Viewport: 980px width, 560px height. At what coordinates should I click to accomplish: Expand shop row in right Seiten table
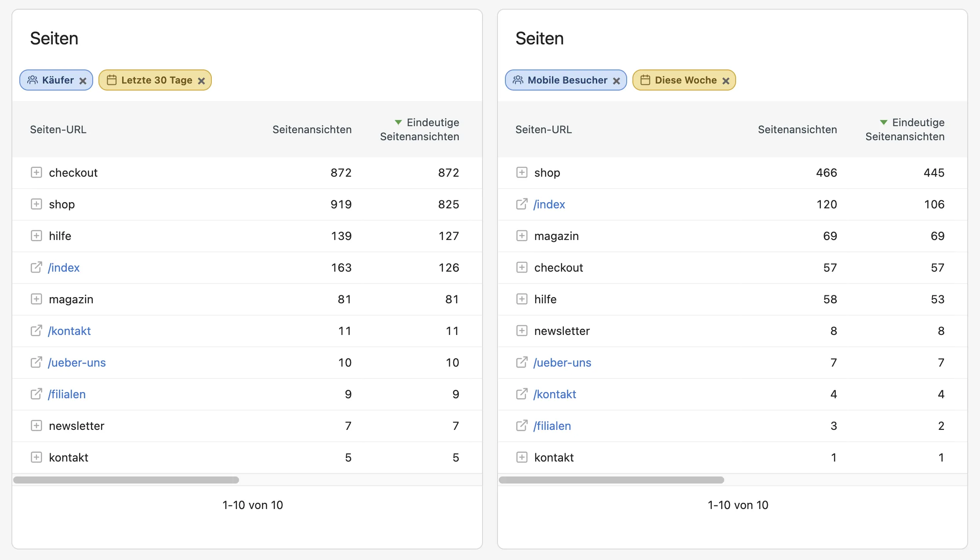pyautogui.click(x=522, y=172)
